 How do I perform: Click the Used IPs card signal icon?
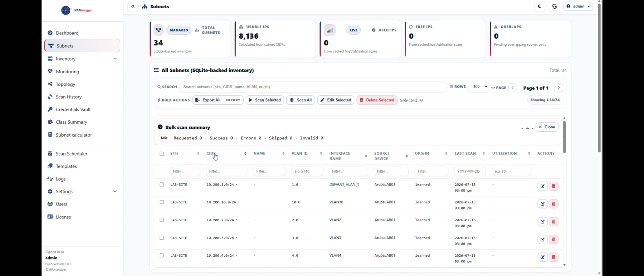(330, 30)
